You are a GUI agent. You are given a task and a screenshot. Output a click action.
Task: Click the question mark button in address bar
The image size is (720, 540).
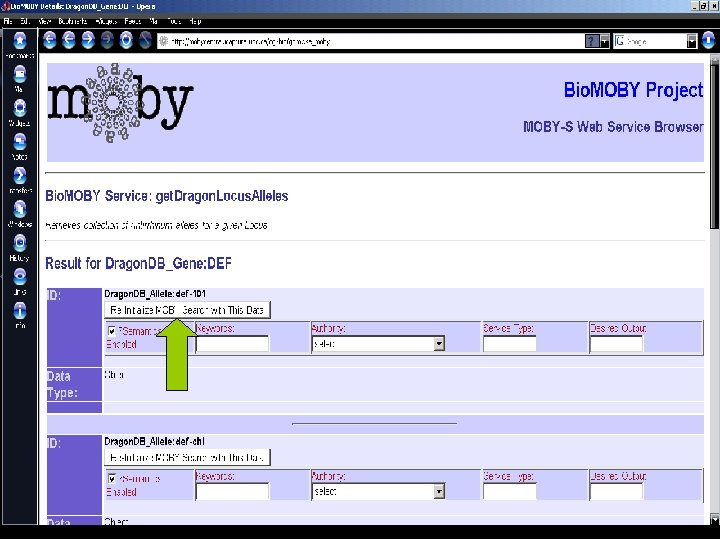pyautogui.click(x=592, y=41)
